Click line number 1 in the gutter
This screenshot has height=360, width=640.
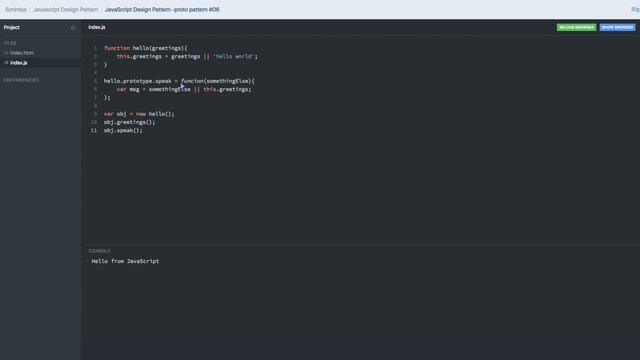95,48
